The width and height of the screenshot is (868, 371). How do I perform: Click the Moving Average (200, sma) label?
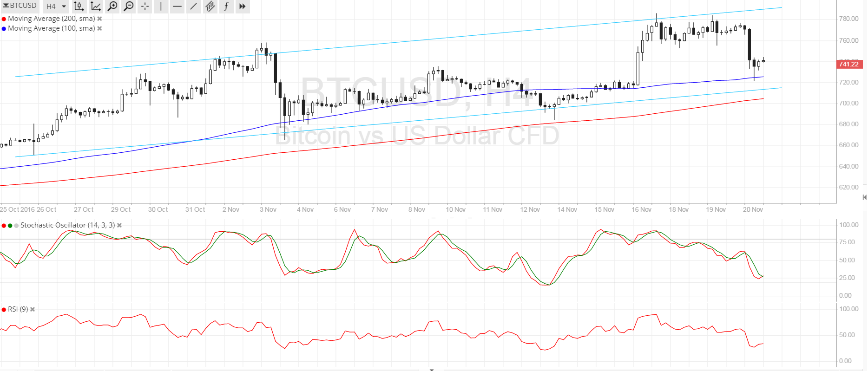(x=51, y=19)
